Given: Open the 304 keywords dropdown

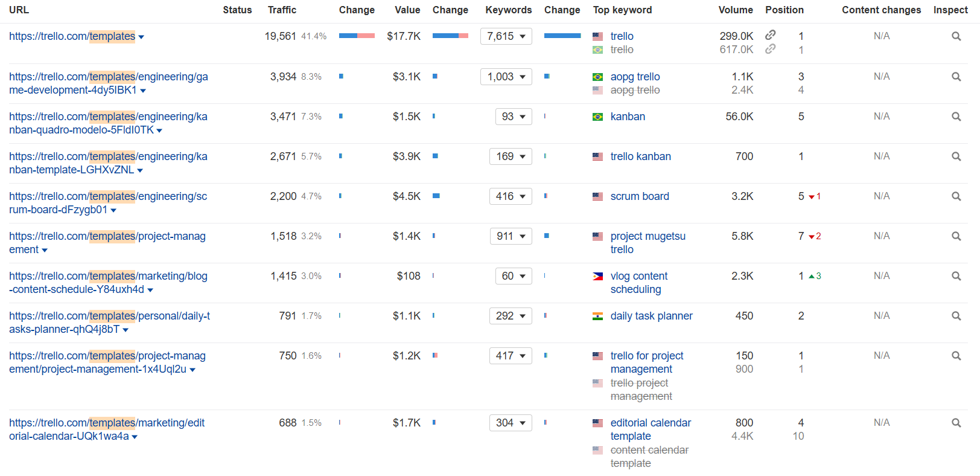Looking at the screenshot, I should [x=511, y=423].
